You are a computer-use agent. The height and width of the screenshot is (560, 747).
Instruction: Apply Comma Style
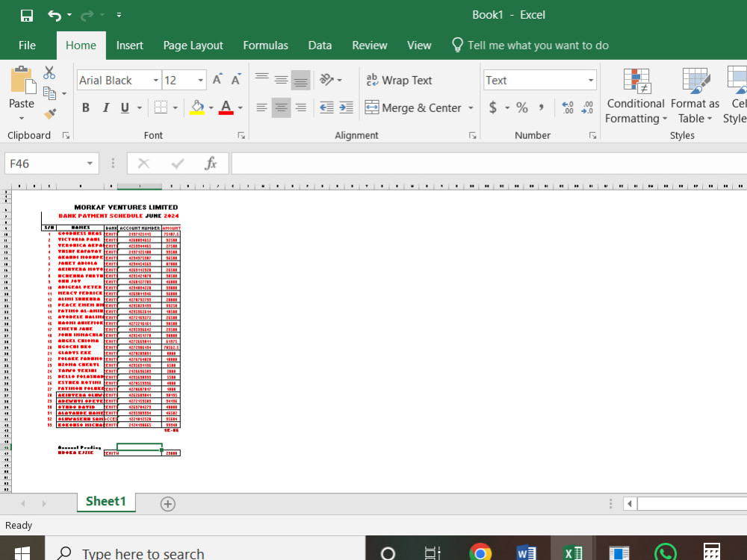click(x=541, y=108)
